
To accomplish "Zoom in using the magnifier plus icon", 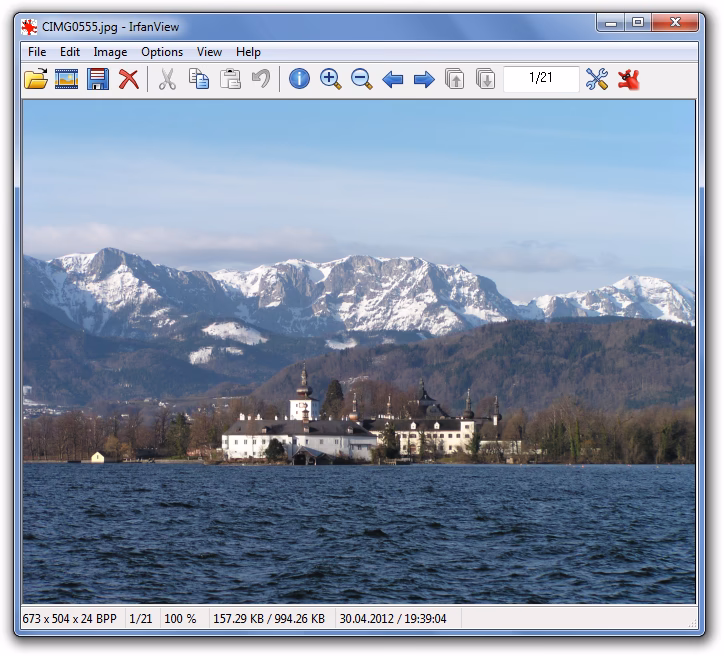I will 330,79.
